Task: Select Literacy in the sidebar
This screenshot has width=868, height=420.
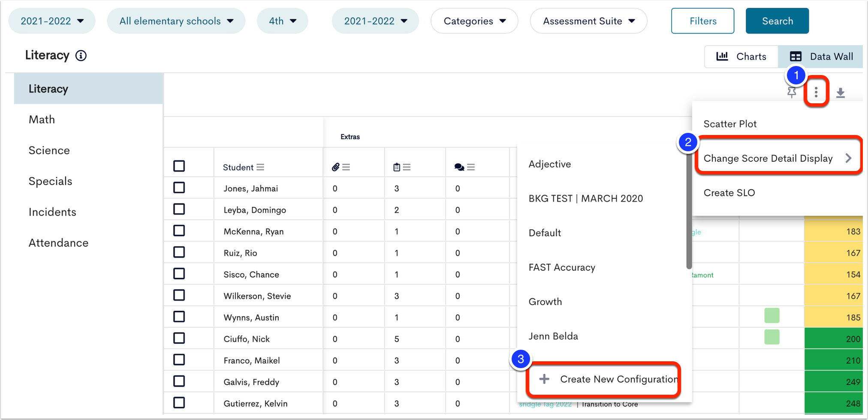Action: click(89, 89)
